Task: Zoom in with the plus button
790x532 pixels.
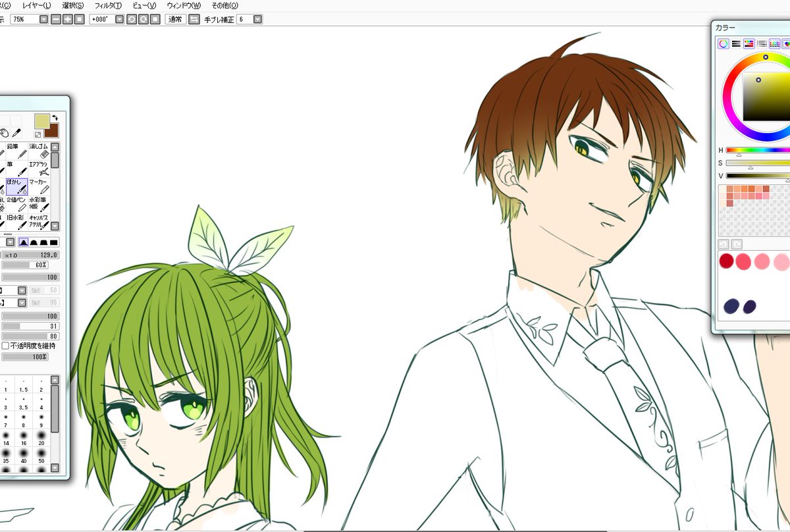Action: 68,19
